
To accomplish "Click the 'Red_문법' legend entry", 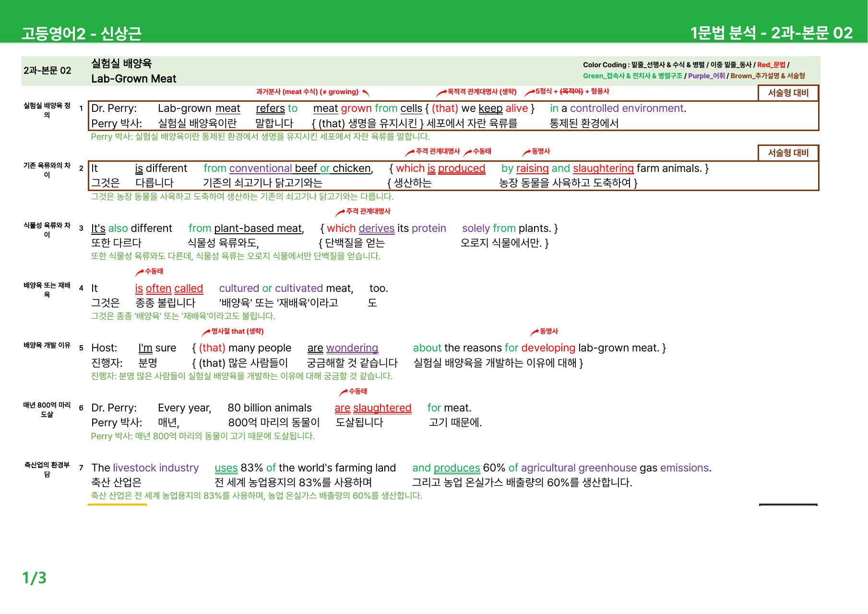I will (771, 65).
